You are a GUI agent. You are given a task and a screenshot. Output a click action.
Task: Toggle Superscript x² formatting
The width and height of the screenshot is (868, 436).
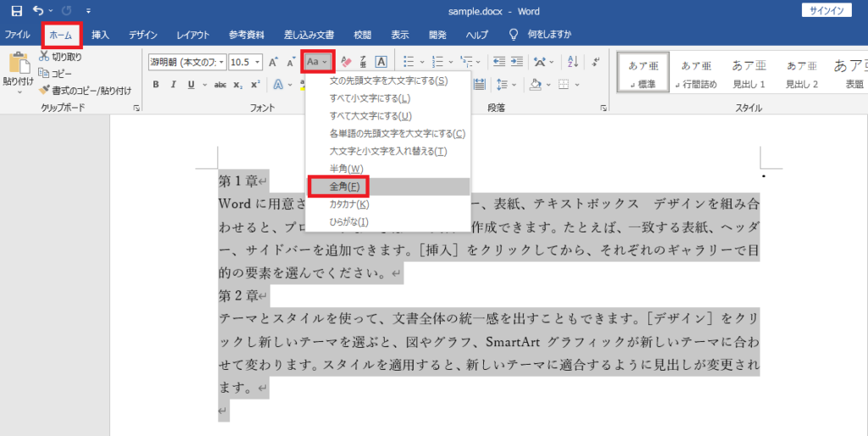click(255, 85)
